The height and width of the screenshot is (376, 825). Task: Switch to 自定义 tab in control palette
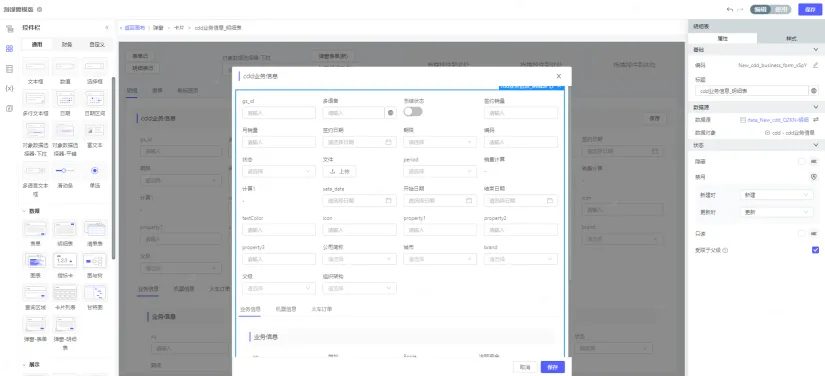[x=96, y=45]
